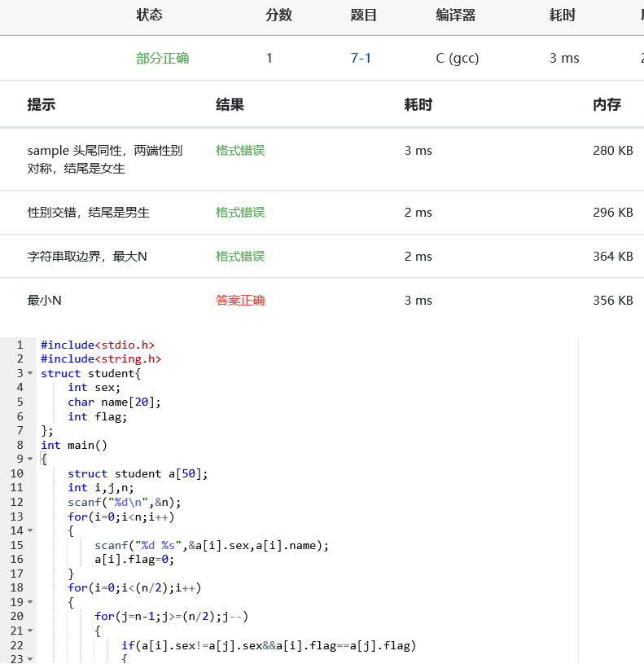Viewport: 644px width, 664px height.
Task: Click the 性别交错，结尾是男生 hint text
Action: click(x=89, y=212)
